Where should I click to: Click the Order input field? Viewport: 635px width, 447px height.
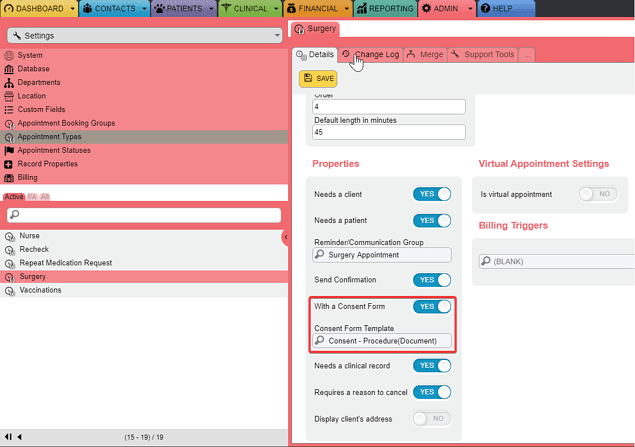(x=389, y=107)
